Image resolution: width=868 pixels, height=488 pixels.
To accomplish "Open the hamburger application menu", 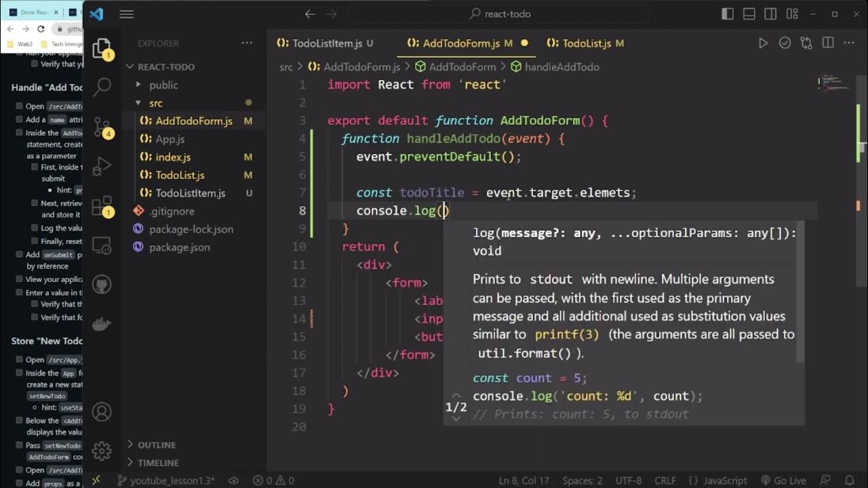I will pos(126,14).
